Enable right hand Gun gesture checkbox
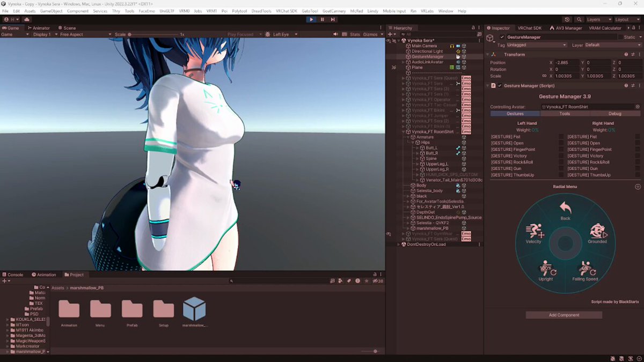 638,168
